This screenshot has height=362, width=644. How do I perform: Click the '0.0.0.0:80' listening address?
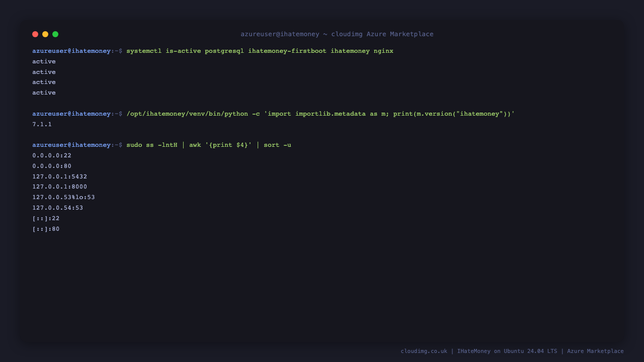click(52, 166)
